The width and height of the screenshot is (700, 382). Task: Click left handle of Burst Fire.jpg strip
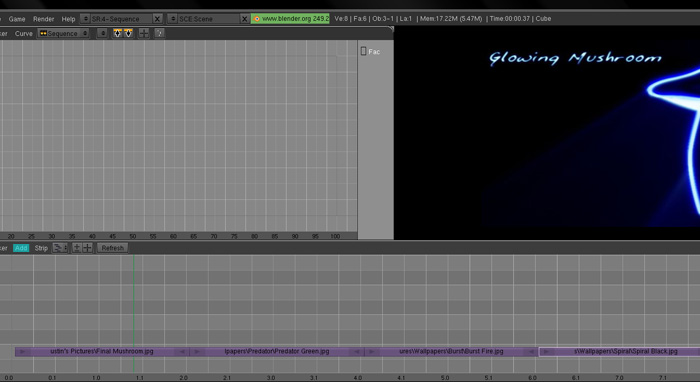pos(372,352)
